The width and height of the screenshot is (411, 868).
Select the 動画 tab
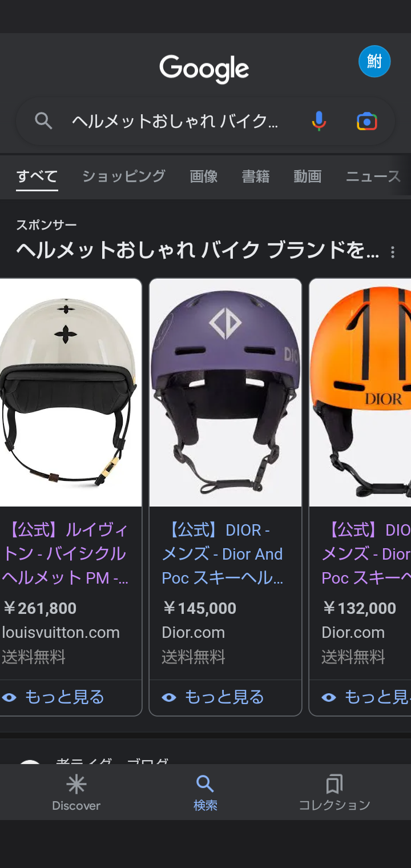pyautogui.click(x=308, y=176)
